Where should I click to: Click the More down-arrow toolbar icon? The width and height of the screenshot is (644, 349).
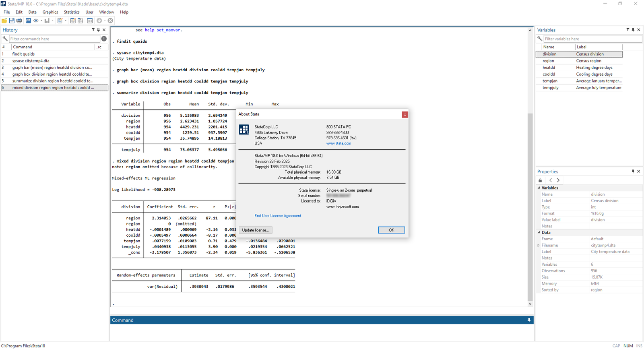coord(99,21)
